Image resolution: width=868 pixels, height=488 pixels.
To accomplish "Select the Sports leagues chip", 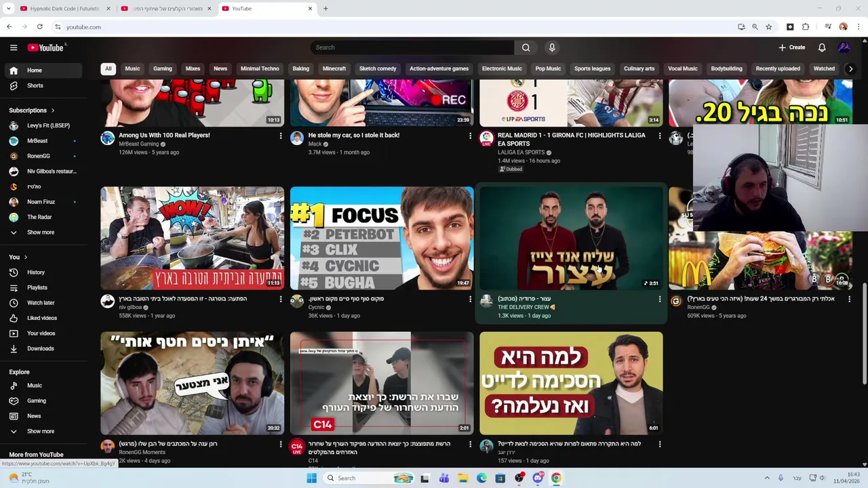I will point(593,68).
